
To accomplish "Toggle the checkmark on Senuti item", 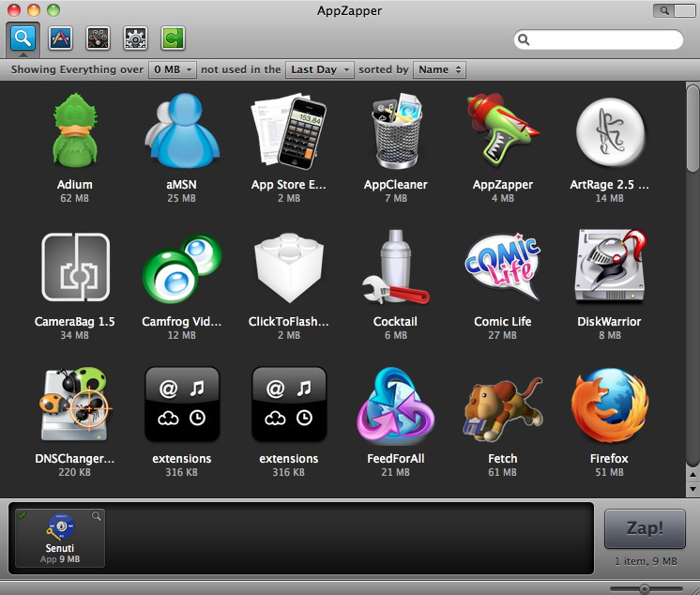I will [22, 515].
